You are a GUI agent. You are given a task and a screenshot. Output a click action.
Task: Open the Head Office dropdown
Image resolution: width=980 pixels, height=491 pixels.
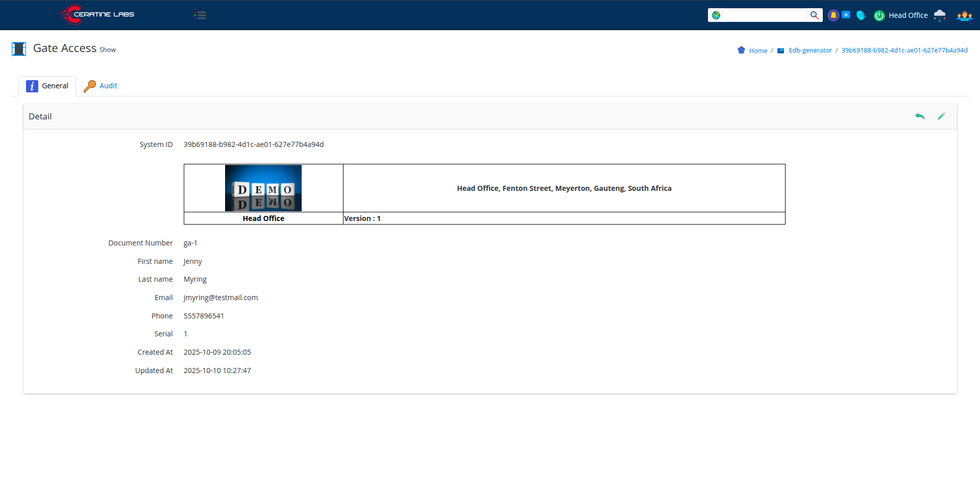click(x=908, y=15)
